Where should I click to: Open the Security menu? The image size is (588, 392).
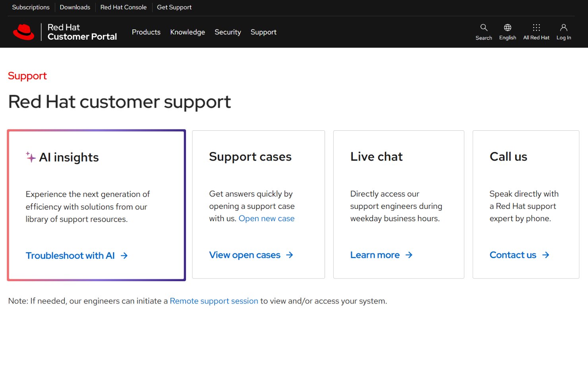coord(228,32)
